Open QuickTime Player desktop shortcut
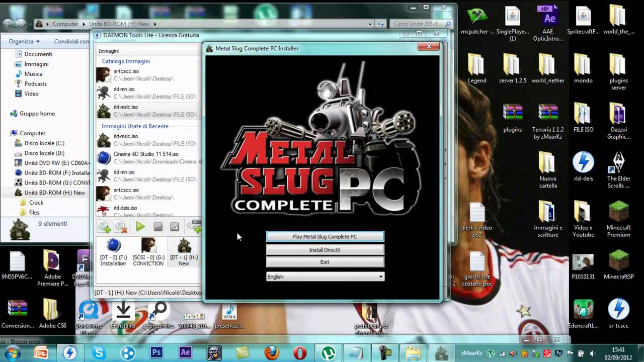644x362 pixels. 88,317
